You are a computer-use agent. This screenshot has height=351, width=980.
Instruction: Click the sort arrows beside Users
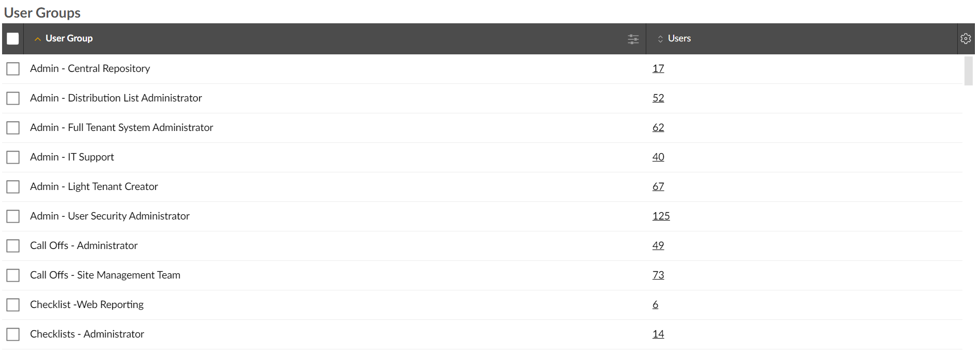coord(660,39)
